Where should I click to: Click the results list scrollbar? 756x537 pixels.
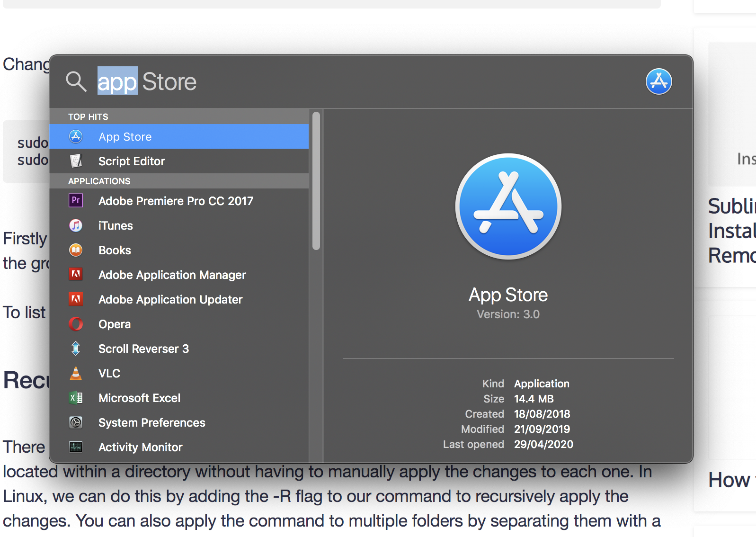coord(316,180)
